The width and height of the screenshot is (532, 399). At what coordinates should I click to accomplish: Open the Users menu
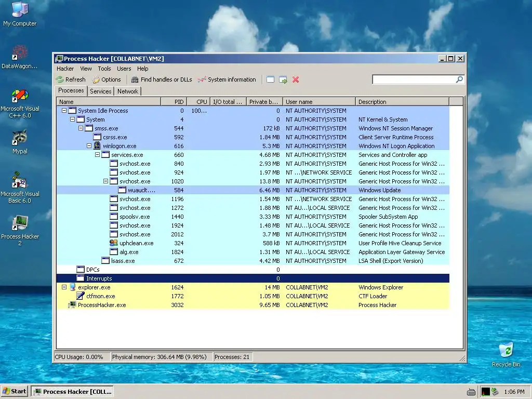(124, 69)
